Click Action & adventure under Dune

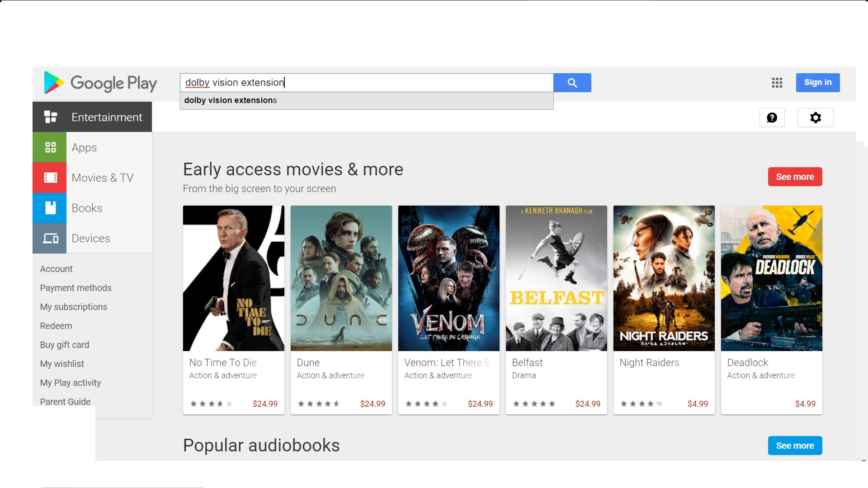[330, 375]
